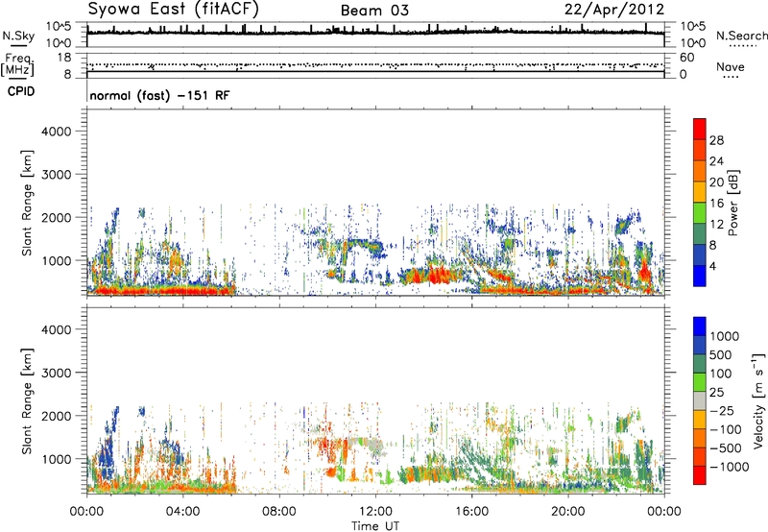Pick the red bottom segment of velocity colorbar
768x532 pixels.
[x=700, y=475]
